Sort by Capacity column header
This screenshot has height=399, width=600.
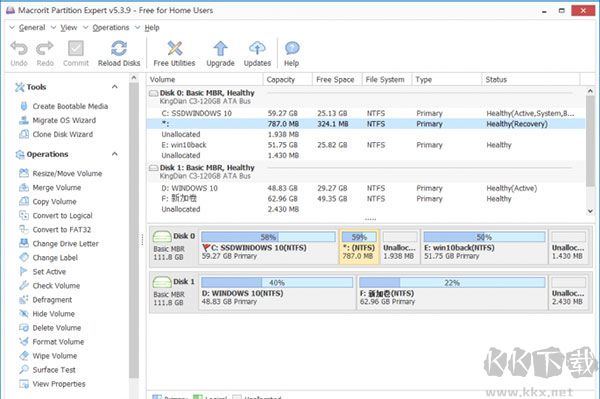288,80
